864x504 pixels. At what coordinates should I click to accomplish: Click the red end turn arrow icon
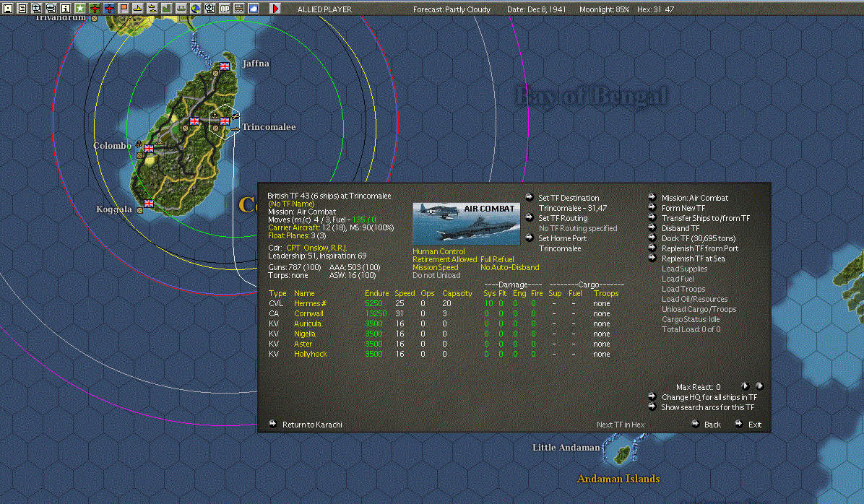coord(275,8)
